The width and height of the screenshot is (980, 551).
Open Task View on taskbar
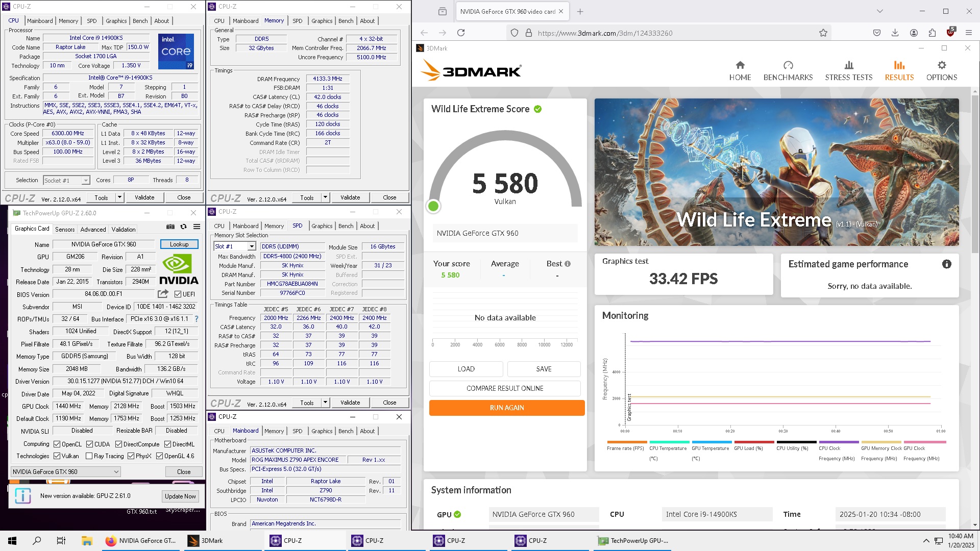click(x=61, y=541)
